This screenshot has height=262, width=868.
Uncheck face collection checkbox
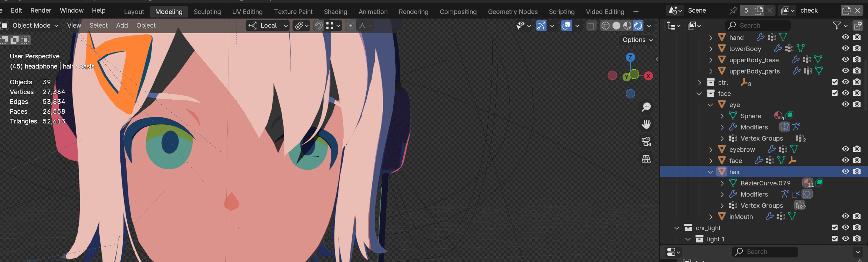click(x=834, y=93)
